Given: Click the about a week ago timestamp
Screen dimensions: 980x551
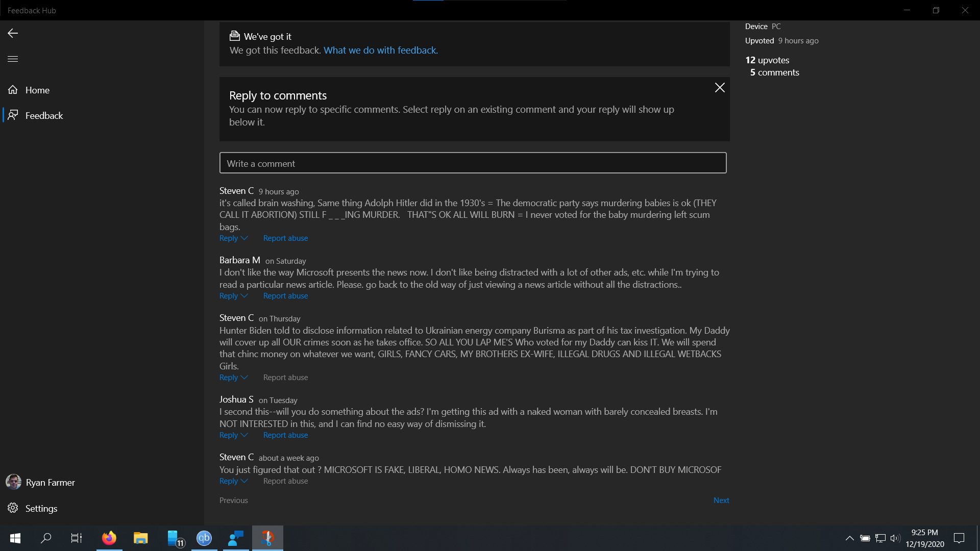Looking at the screenshot, I should tap(288, 458).
